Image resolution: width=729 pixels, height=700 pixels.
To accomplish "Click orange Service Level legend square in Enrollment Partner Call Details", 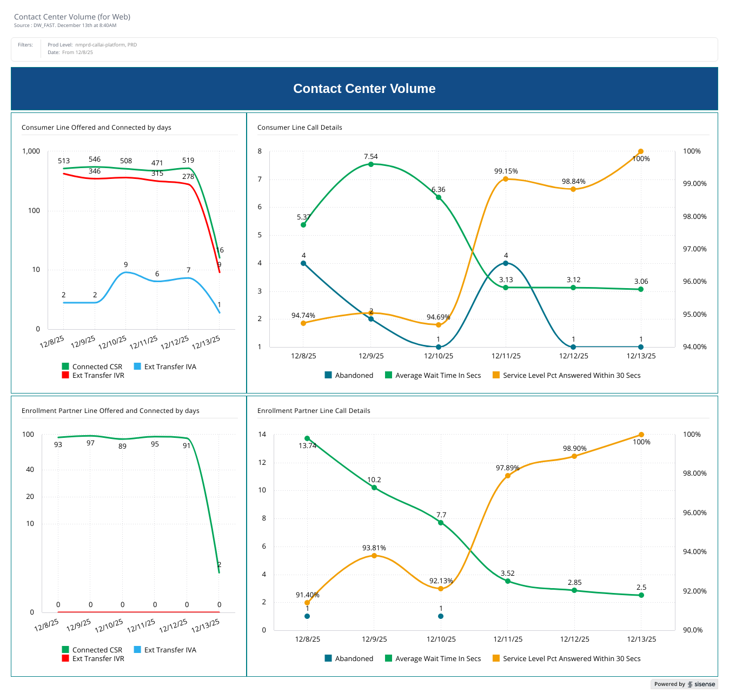I will pos(496,658).
